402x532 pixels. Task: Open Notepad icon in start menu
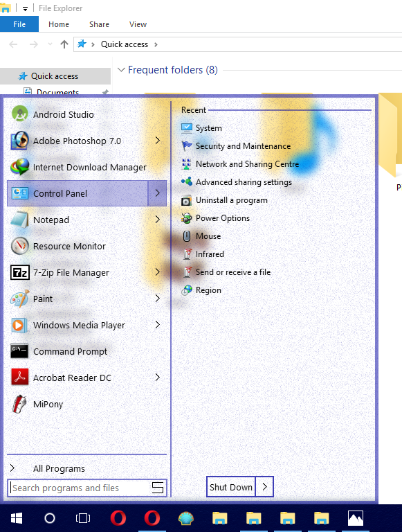pyautogui.click(x=20, y=220)
